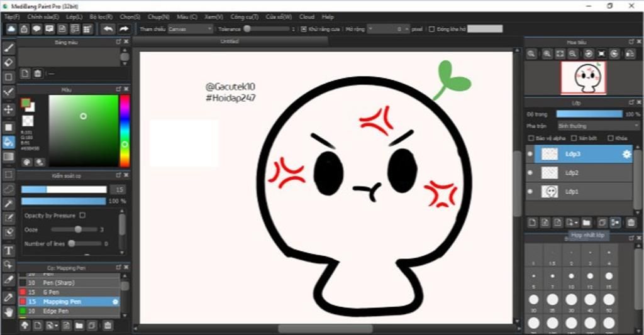Screen dimensions: 644x335
Task: Select G Pen brush
Action: [69, 292]
